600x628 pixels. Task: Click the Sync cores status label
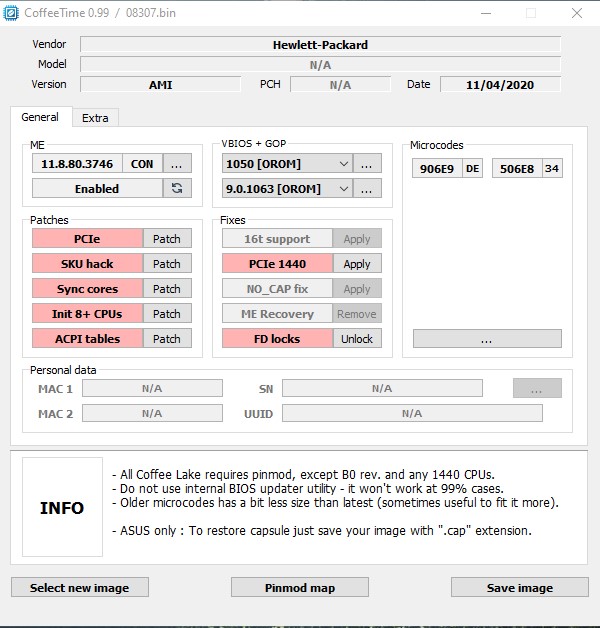click(x=87, y=289)
